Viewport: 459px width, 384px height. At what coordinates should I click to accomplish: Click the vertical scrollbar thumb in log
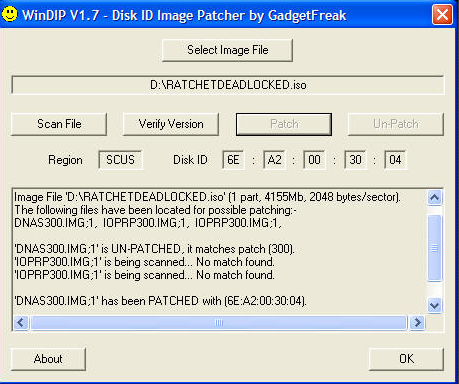435,248
